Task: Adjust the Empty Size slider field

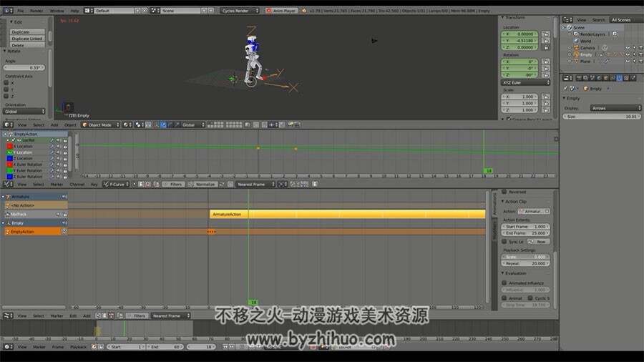Action: click(602, 117)
